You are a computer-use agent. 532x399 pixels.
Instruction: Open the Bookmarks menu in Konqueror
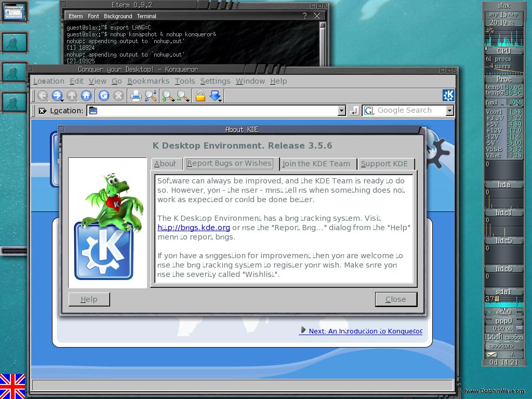tap(148, 81)
